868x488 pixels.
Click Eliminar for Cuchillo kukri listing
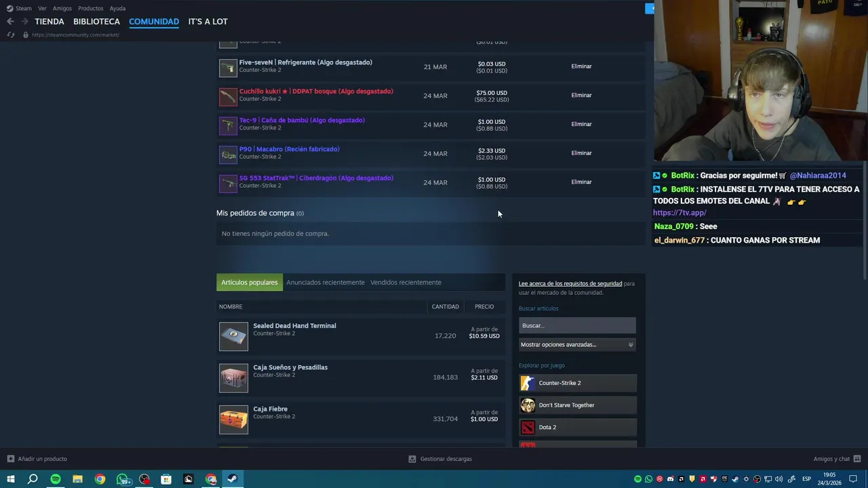(581, 96)
